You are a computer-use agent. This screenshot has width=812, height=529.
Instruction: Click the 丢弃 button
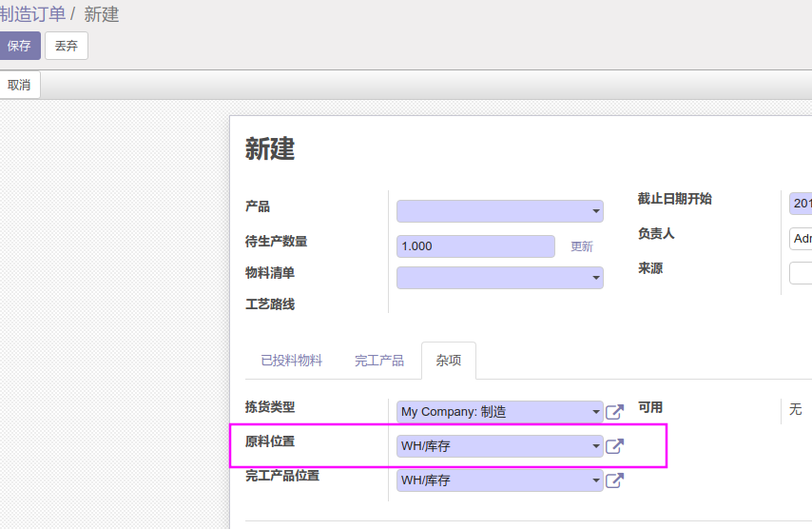click(x=67, y=46)
